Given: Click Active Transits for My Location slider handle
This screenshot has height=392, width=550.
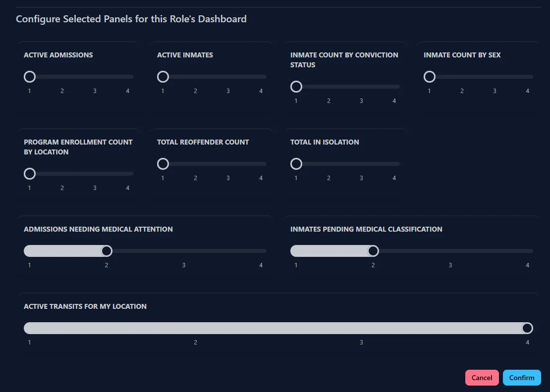Looking at the screenshot, I should tap(527, 328).
